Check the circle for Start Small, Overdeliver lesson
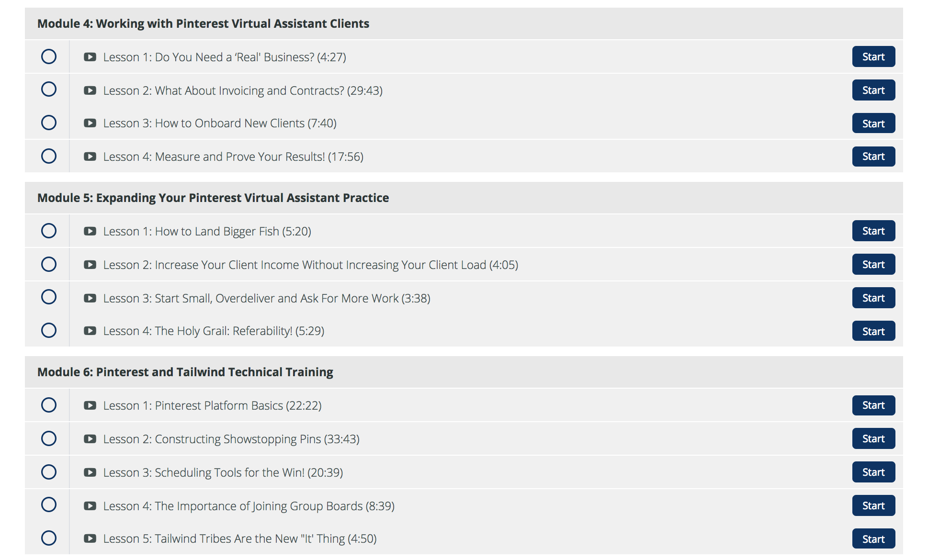This screenshot has width=928, height=560. [49, 297]
